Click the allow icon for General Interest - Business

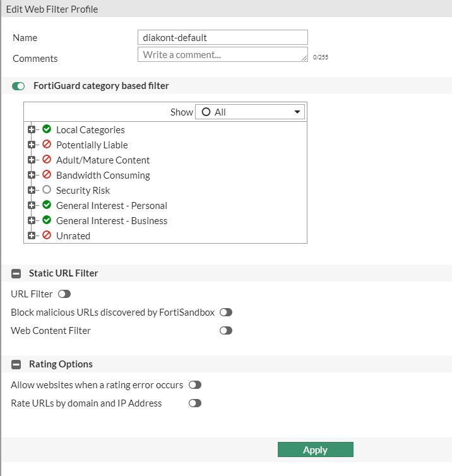click(x=47, y=220)
